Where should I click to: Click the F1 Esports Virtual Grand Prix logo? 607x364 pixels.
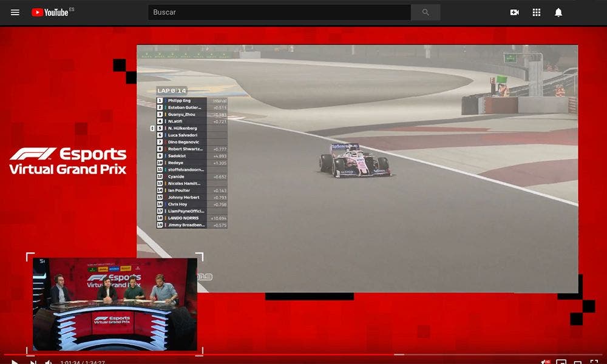(x=68, y=161)
